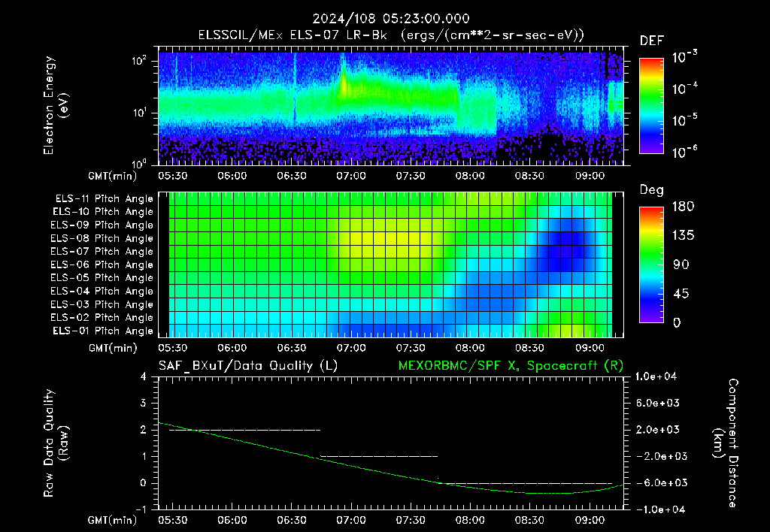This screenshot has width=770, height=532.
Task: Click the DEF color bar heading
Action: 652,41
